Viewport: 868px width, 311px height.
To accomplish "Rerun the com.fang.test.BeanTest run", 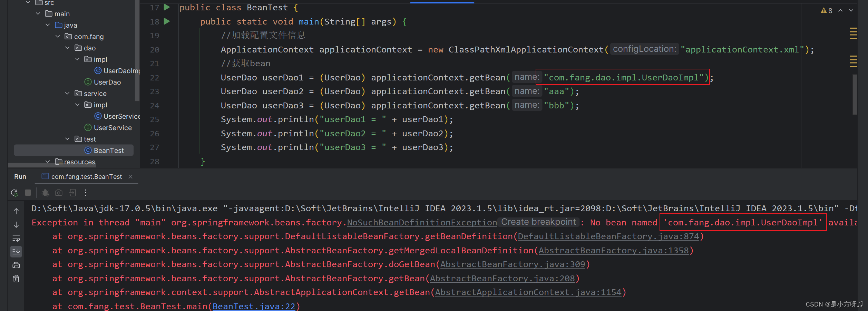I will point(14,193).
